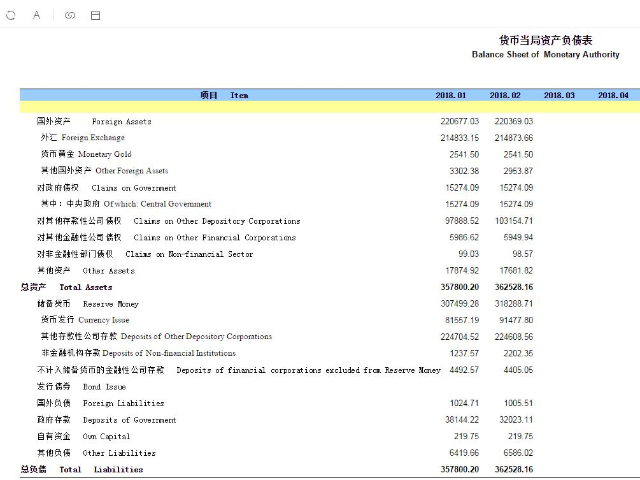Select 'Claims on Non-financial Sector' label
640x480 pixels.
coord(189,254)
